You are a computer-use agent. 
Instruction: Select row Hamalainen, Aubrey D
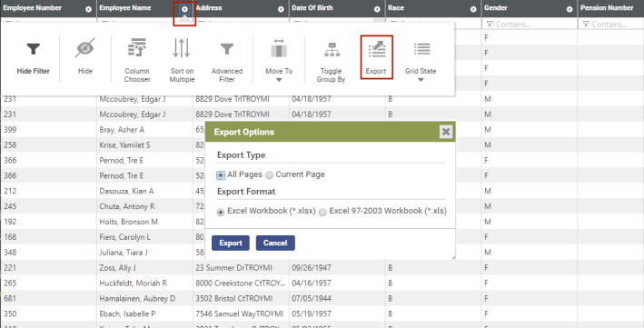137,298
